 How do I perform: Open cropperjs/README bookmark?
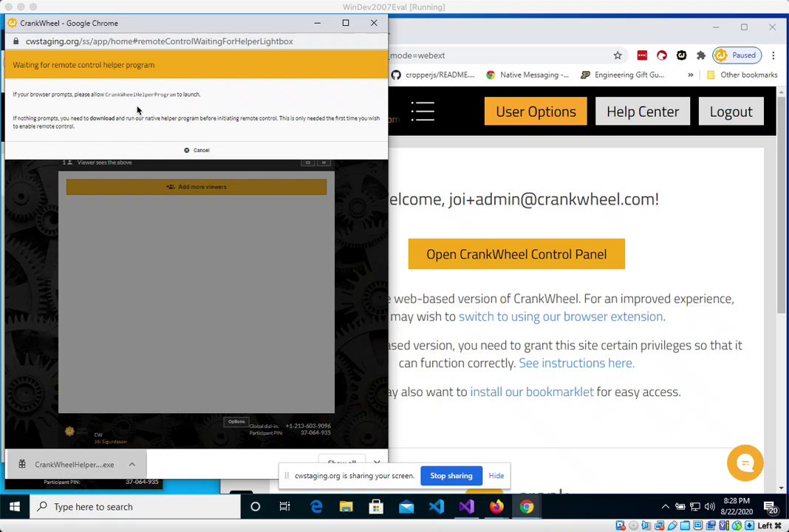pyautogui.click(x=433, y=75)
